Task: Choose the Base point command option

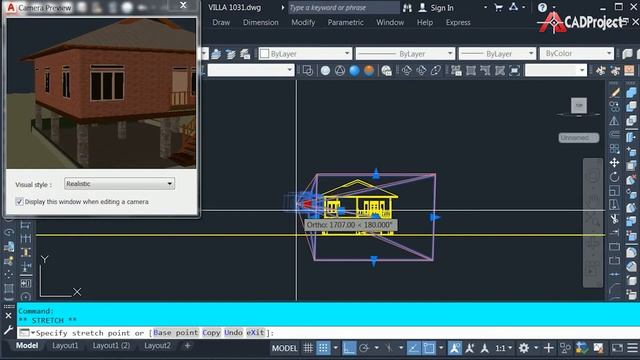Action: pyautogui.click(x=176, y=333)
